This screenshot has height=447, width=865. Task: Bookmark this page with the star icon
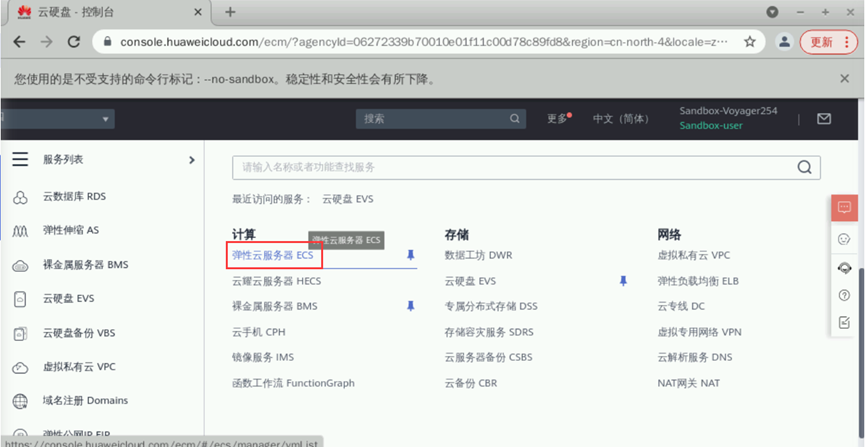[749, 42]
